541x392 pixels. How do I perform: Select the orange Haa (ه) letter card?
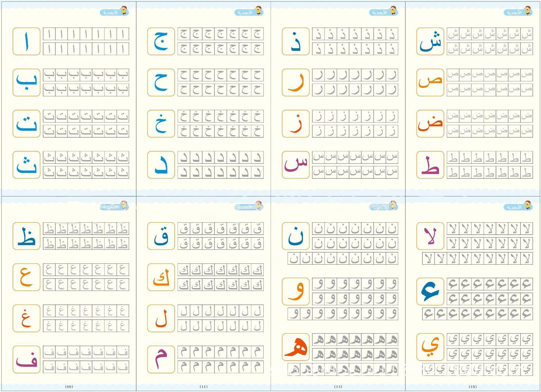pos(296,347)
